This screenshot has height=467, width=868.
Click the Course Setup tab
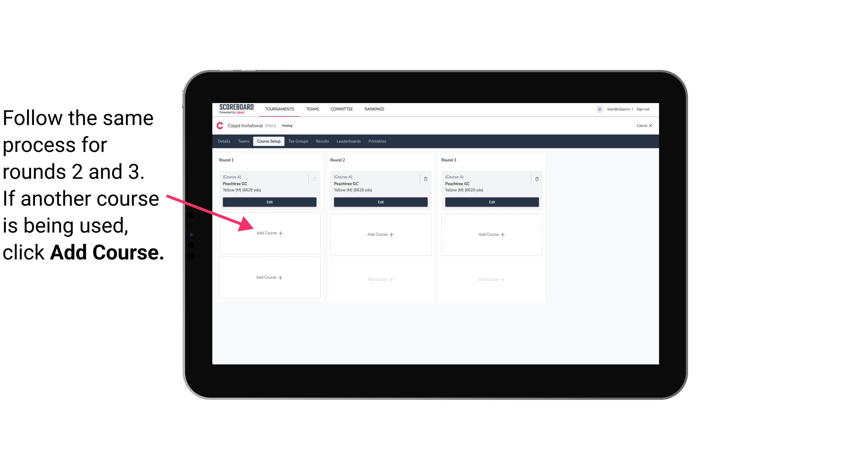pos(268,141)
